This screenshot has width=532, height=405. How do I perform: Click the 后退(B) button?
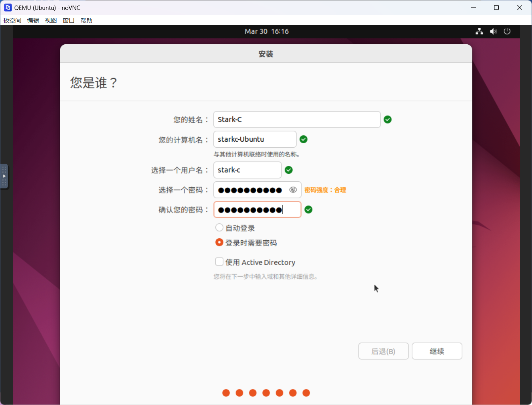[x=384, y=351]
